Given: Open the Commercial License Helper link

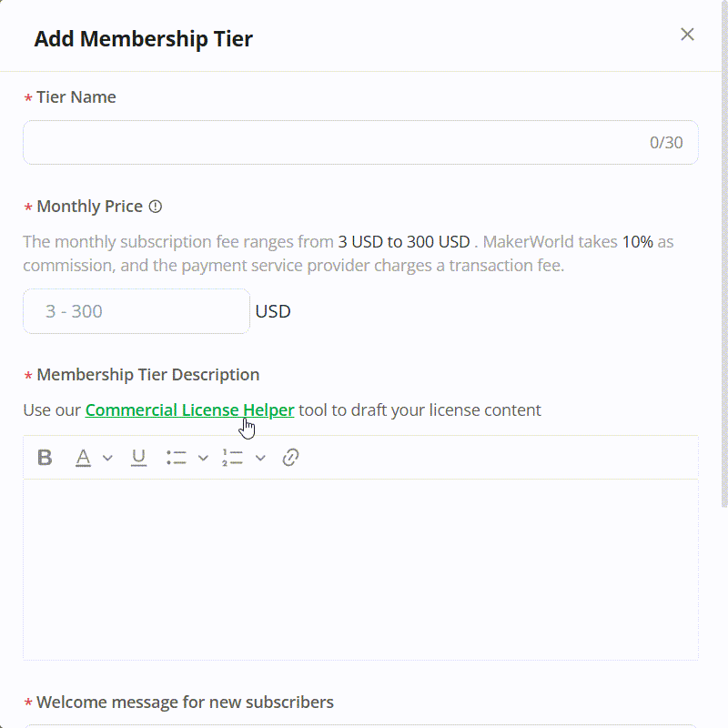Looking at the screenshot, I should (189, 410).
